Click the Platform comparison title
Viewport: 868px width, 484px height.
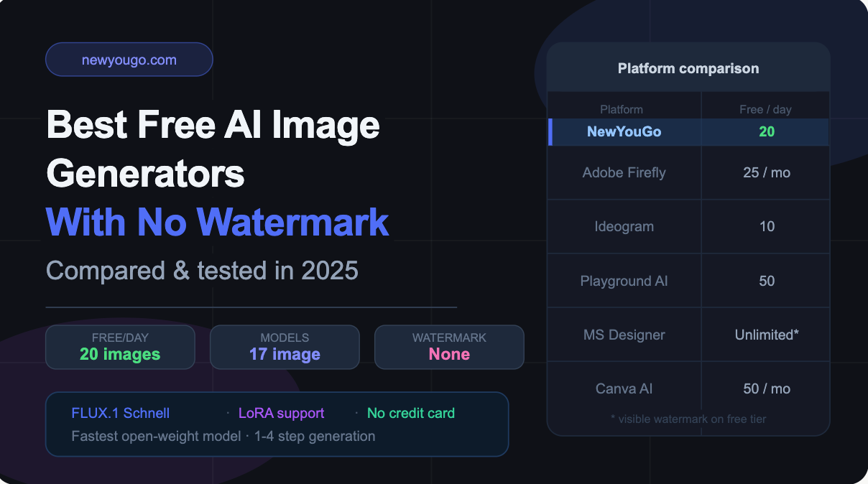tap(688, 68)
